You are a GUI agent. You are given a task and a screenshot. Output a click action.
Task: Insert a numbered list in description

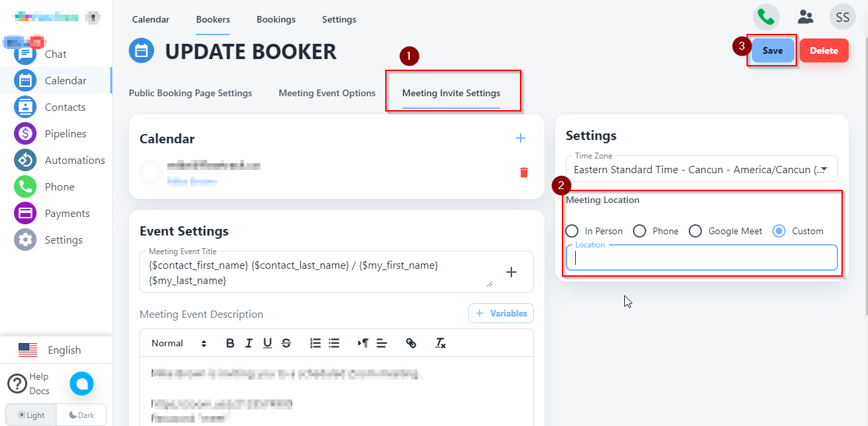(x=315, y=343)
